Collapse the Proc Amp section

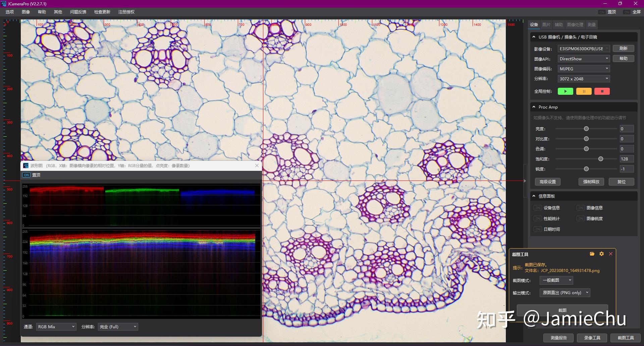(534, 107)
